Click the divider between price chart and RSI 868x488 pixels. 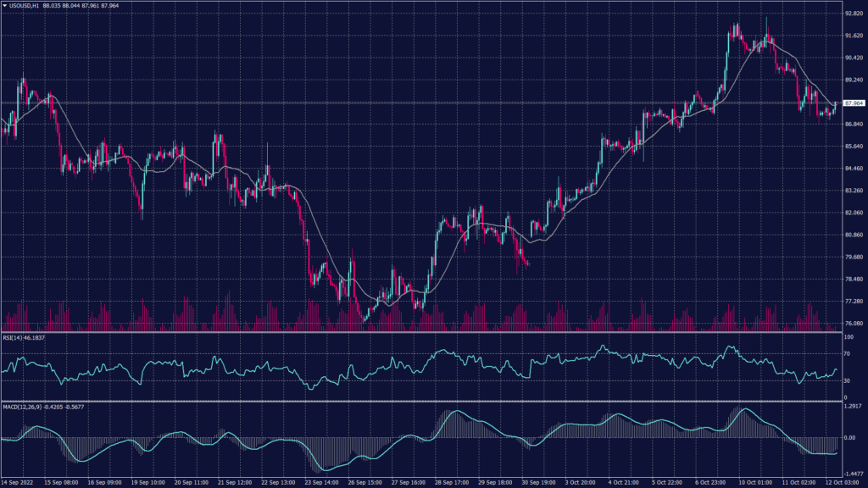(x=424, y=332)
